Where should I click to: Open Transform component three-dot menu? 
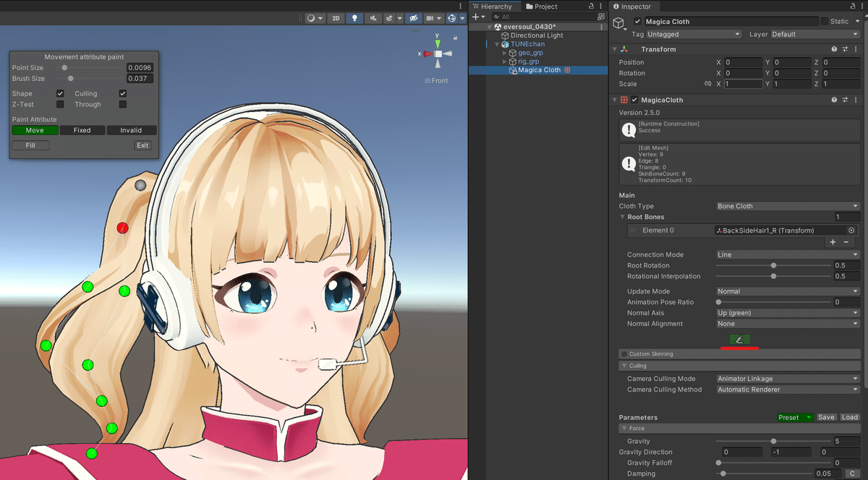click(856, 49)
